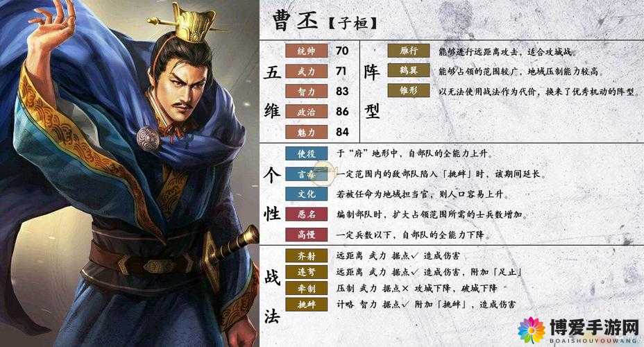Screen dimensions: 644x347
Task: Click the red 恶名 trait tag
Action: (307, 214)
